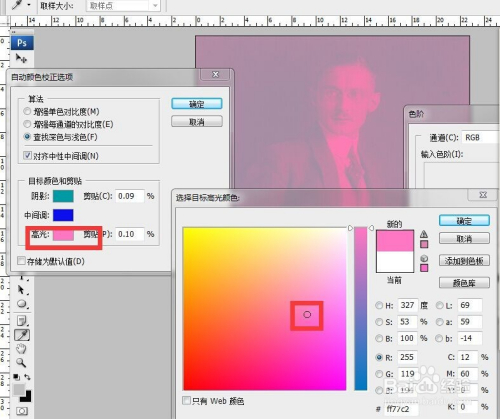500x419 pixels.
Task: Click the out-of-gamut warning triangle icon
Action: pyautogui.click(x=424, y=234)
